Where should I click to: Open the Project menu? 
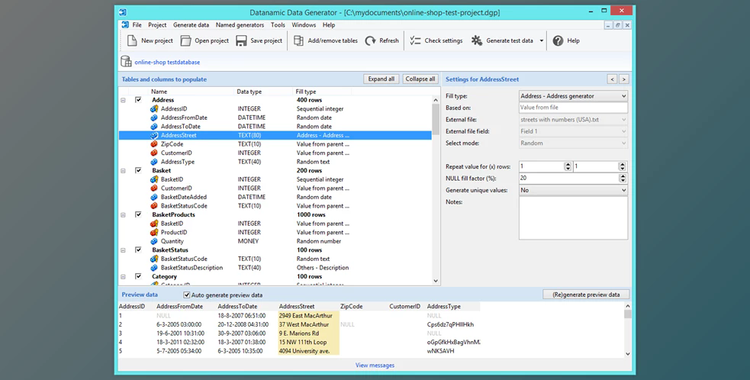[x=157, y=25]
